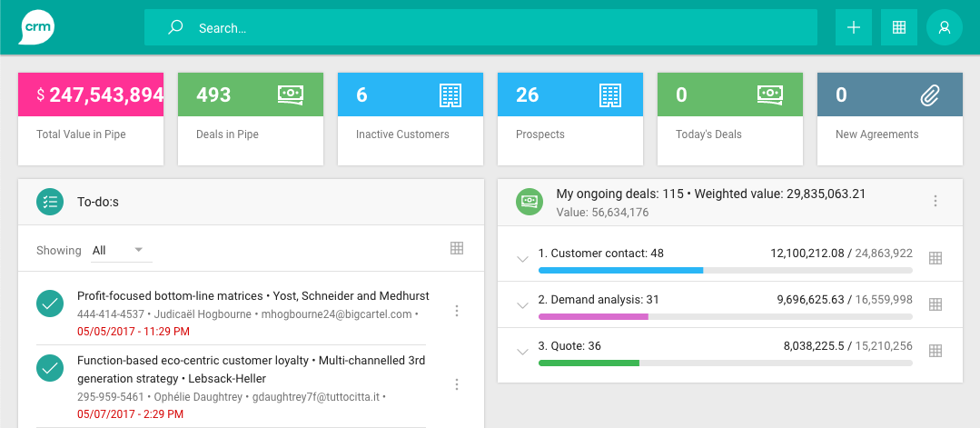The height and width of the screenshot is (428, 980).
Task: Open grid icon for Quote stage
Action: 935,351
